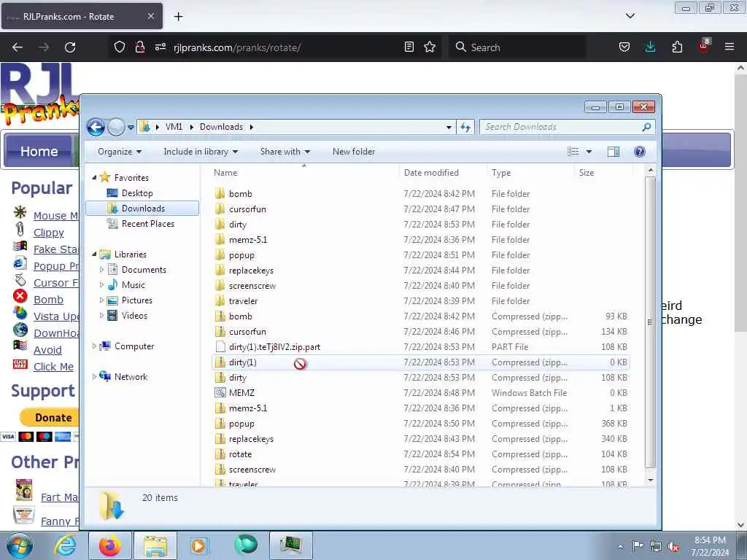
Task: Open Internet Explorer from the taskbar
Action: (x=65, y=545)
